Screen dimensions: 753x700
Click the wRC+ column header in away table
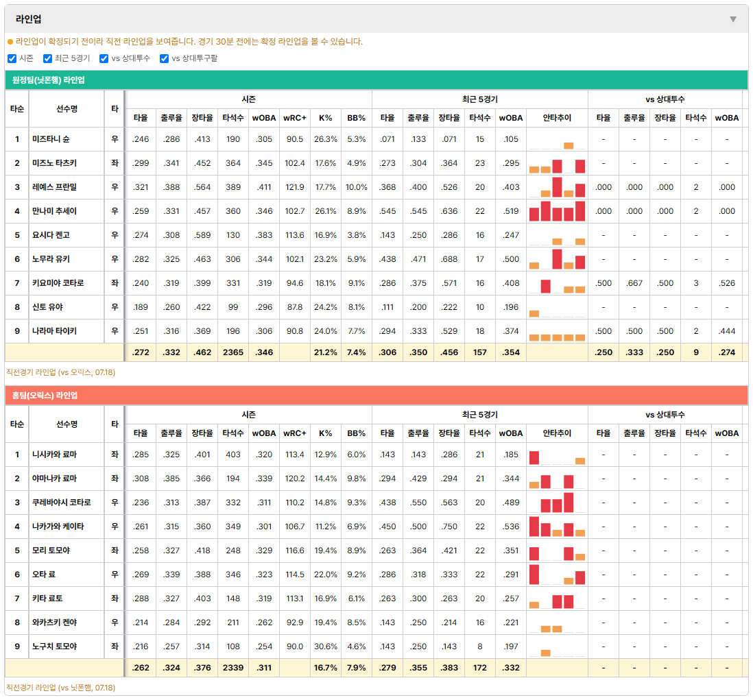tap(294, 118)
